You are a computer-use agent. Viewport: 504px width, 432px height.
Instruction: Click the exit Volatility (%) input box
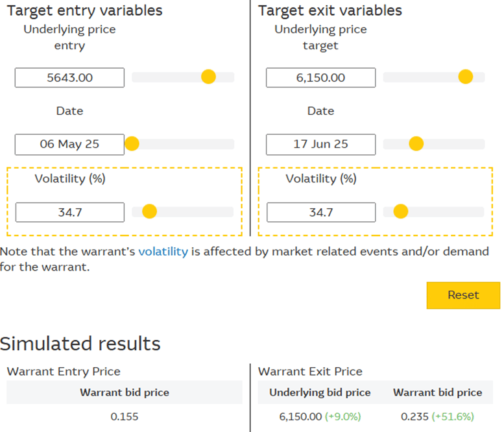pos(320,212)
